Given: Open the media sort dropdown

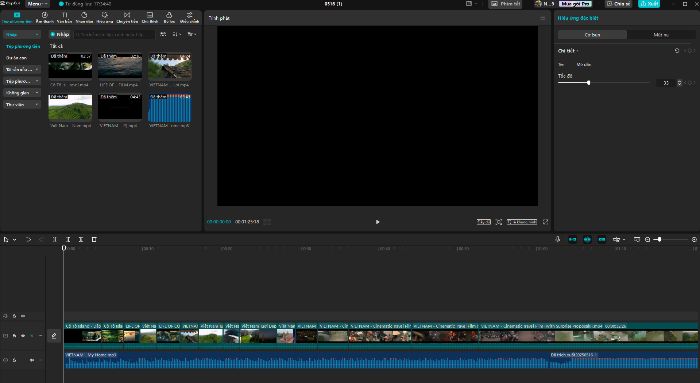Looking at the screenshot, I should [x=176, y=34].
